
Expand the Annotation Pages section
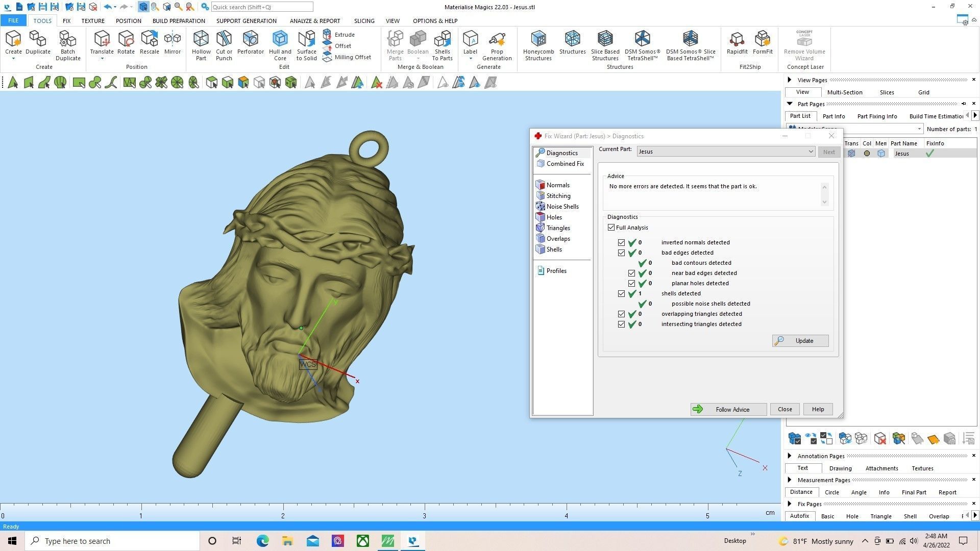[x=790, y=456]
